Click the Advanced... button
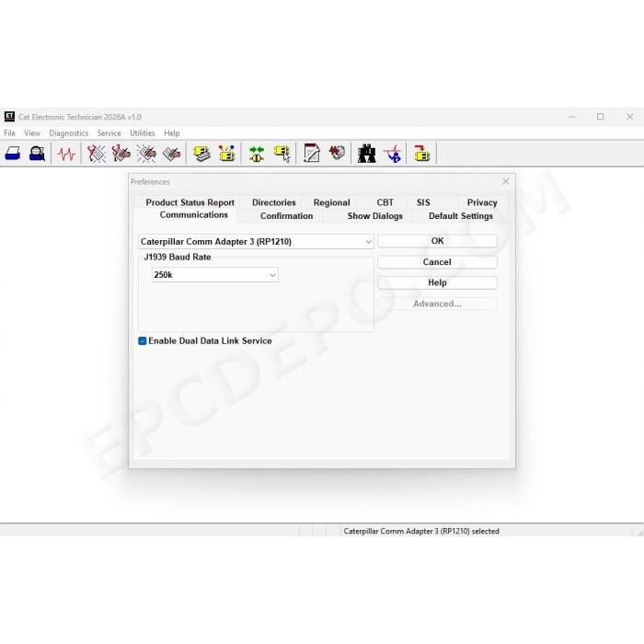644x644 pixels. coord(437,304)
